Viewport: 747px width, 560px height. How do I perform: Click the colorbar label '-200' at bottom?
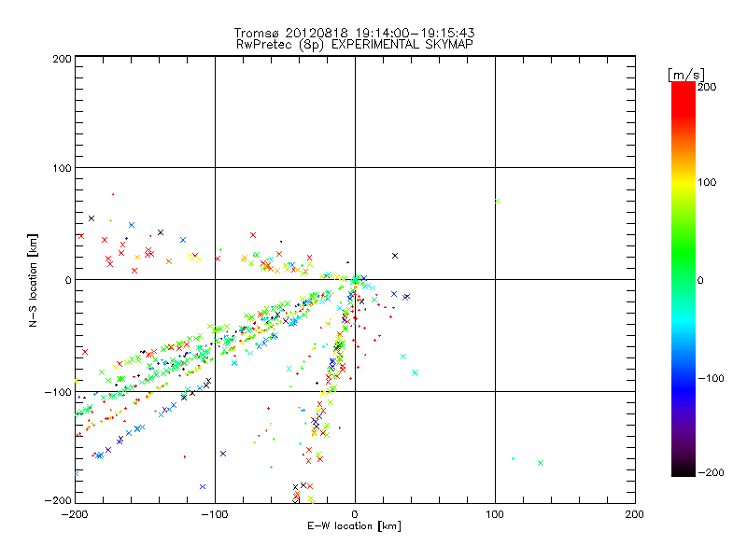711,472
